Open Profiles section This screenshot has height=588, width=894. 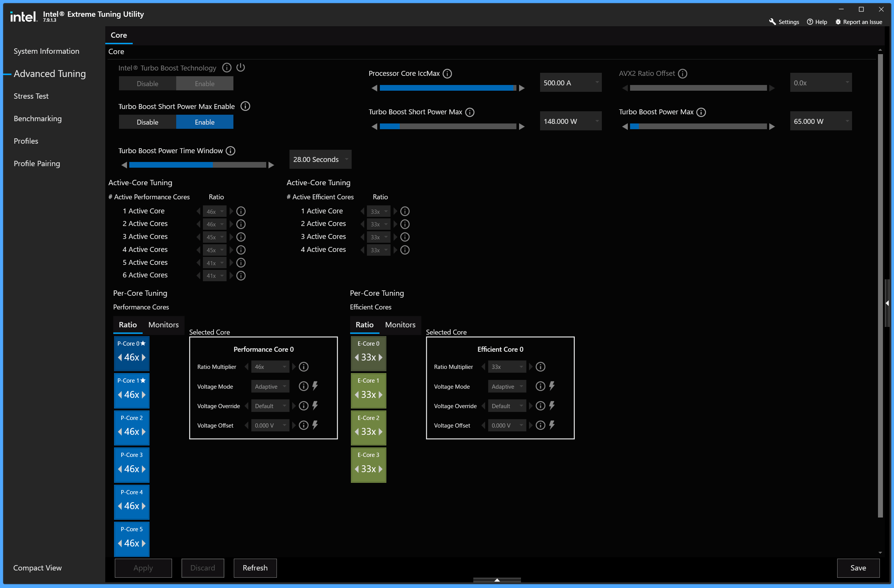(26, 141)
